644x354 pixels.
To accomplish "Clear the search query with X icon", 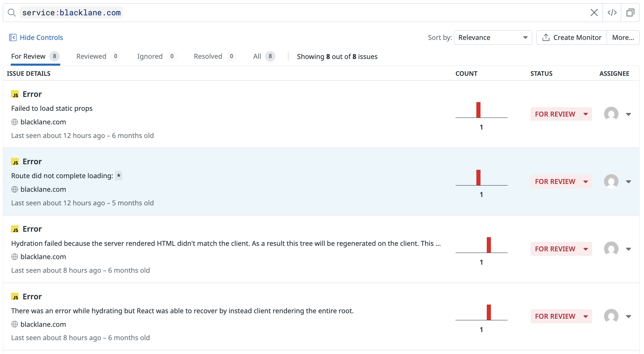I will coord(594,13).
